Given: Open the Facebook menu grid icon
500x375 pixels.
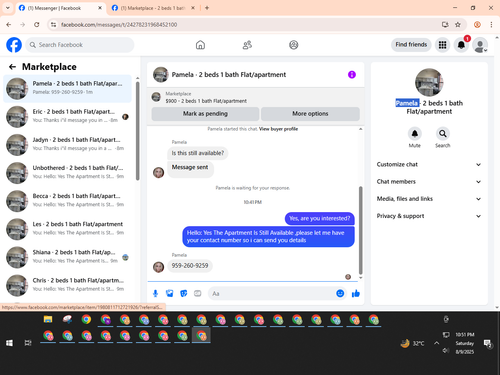Looking at the screenshot, I should [442, 45].
